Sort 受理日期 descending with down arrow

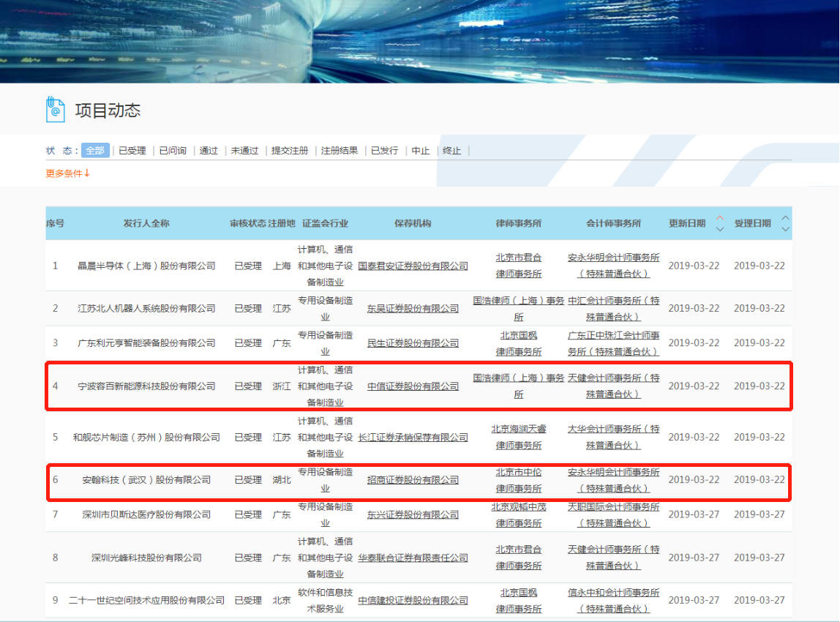[785, 229]
